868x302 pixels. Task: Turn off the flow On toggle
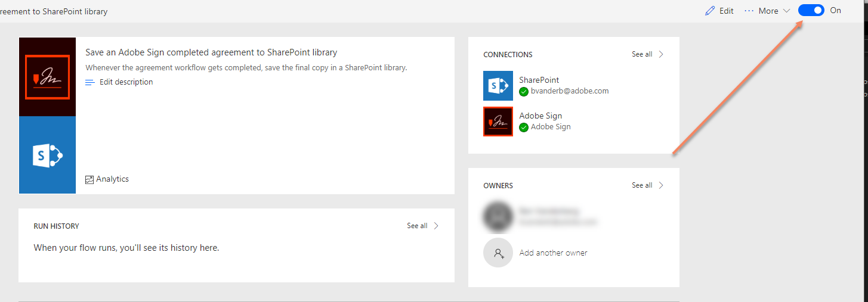click(x=811, y=10)
